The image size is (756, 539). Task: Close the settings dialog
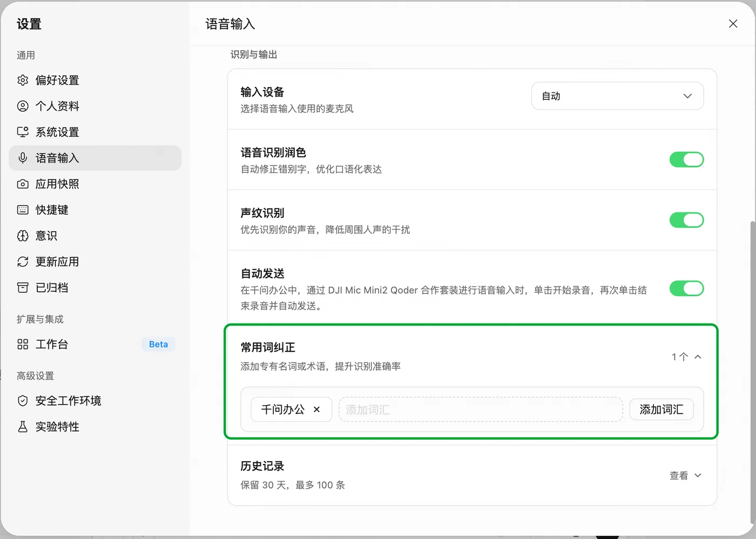coord(733,24)
